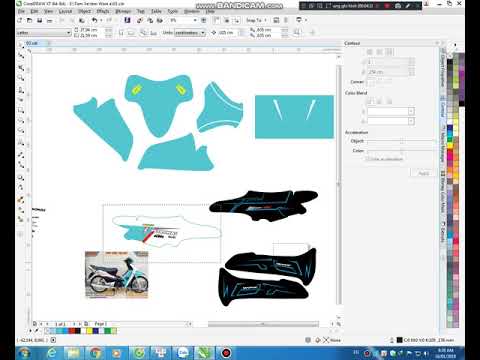Select the Parallel Dimension tool

21,154
